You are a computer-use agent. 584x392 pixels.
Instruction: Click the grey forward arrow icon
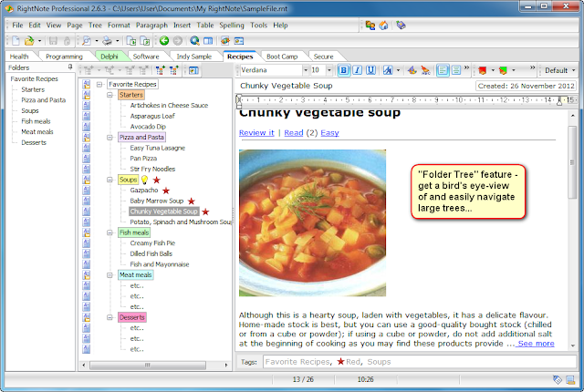[x=178, y=40]
